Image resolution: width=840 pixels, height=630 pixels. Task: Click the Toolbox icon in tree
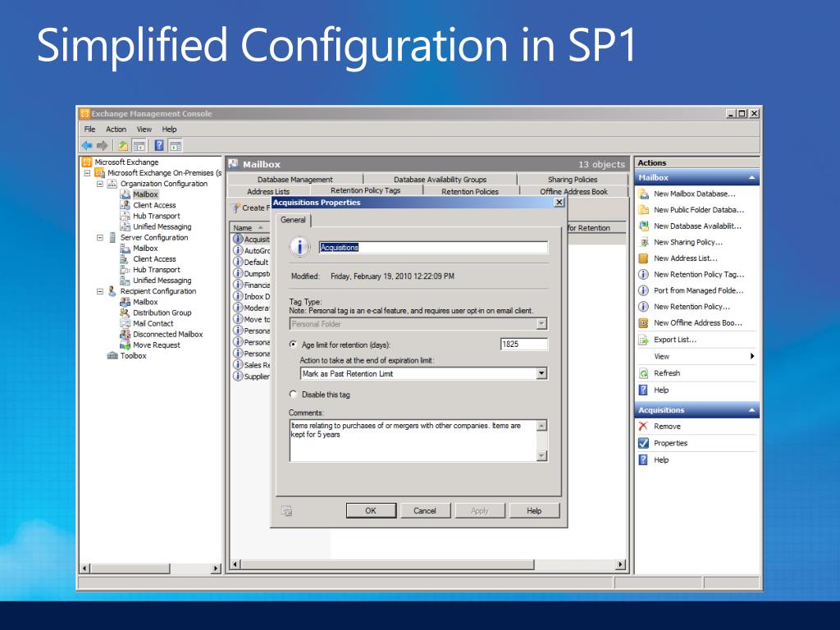pos(112,356)
